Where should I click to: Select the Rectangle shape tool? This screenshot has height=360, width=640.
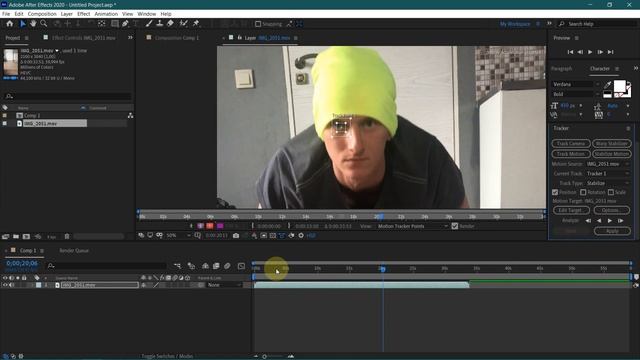click(x=115, y=24)
